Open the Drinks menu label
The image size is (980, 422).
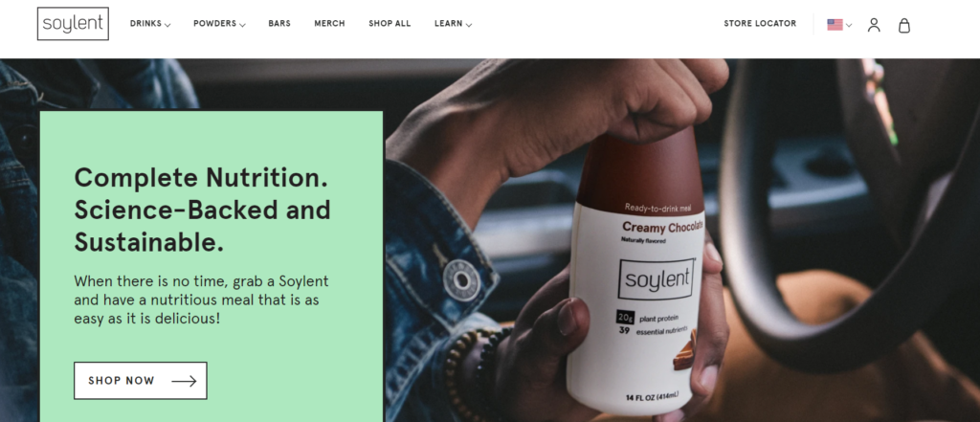(145, 24)
